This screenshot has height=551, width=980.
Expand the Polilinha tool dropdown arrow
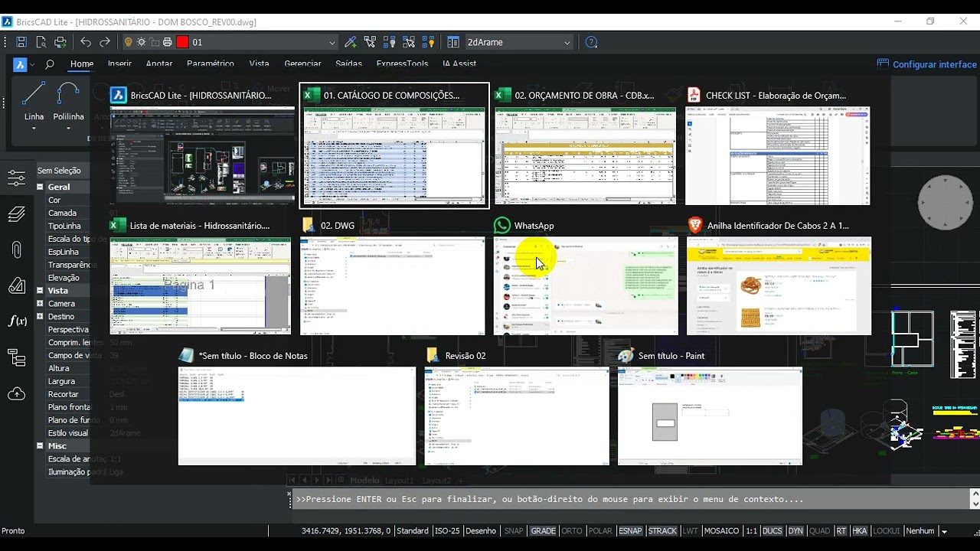(x=68, y=129)
